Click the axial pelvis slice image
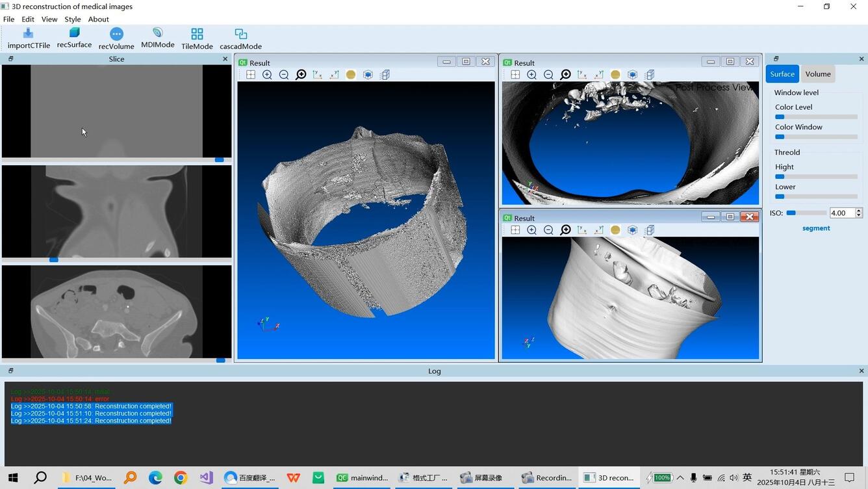The width and height of the screenshot is (868, 489). click(116, 311)
